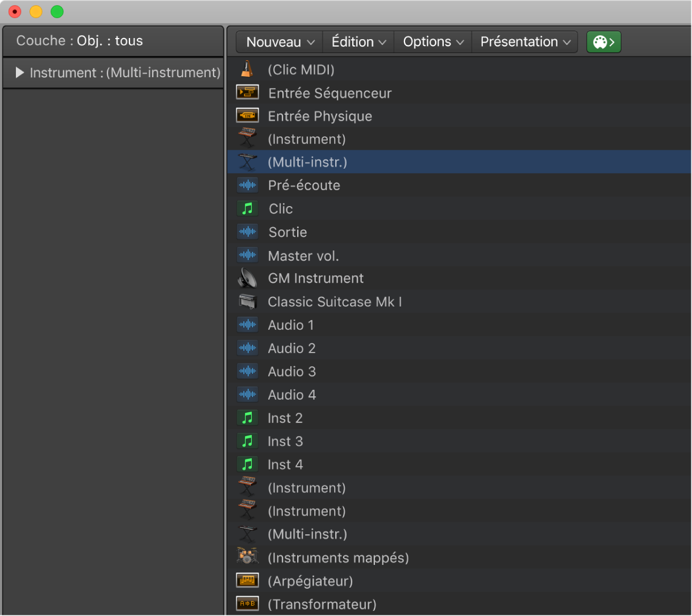Image resolution: width=692 pixels, height=616 pixels.
Task: Select the Entrée Physique row
Action: tap(459, 116)
